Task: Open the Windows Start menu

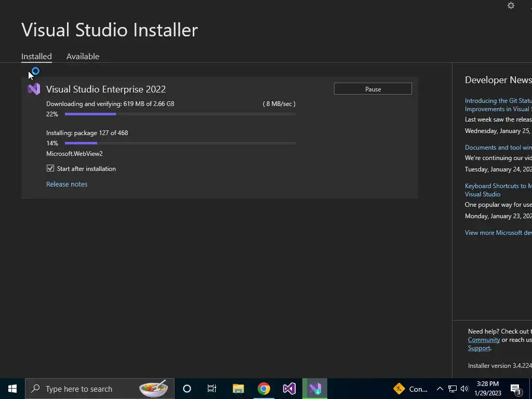Action: 12,389
